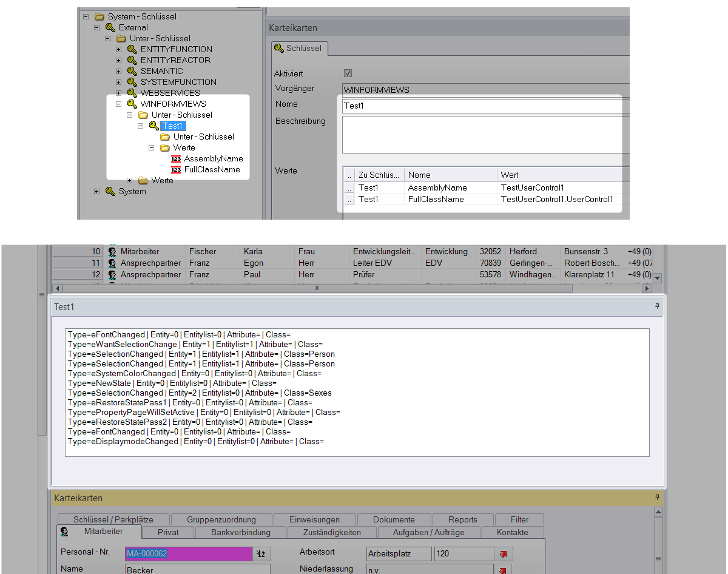Click the Leiter EDV cell in row 11
The height and width of the screenshot is (574, 728).
tap(385, 263)
